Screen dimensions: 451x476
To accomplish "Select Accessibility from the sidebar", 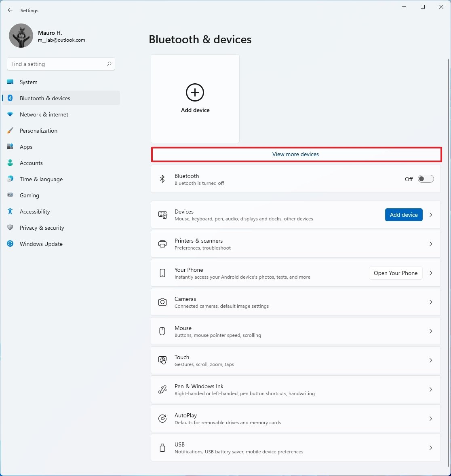I will [x=35, y=212].
